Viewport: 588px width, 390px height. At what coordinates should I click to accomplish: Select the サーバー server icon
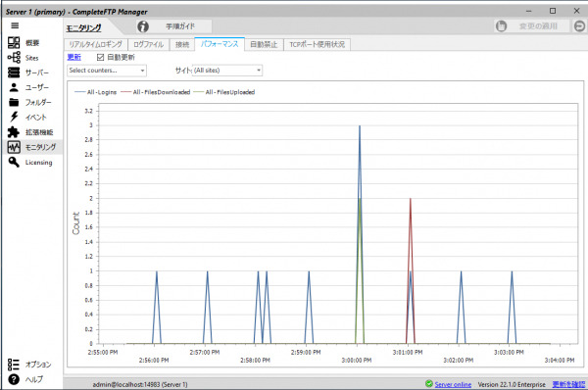coord(14,73)
